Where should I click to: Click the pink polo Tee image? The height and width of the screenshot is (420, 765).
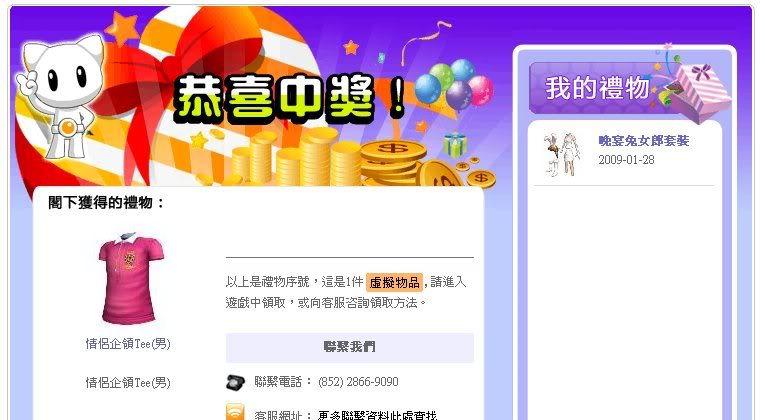129,279
